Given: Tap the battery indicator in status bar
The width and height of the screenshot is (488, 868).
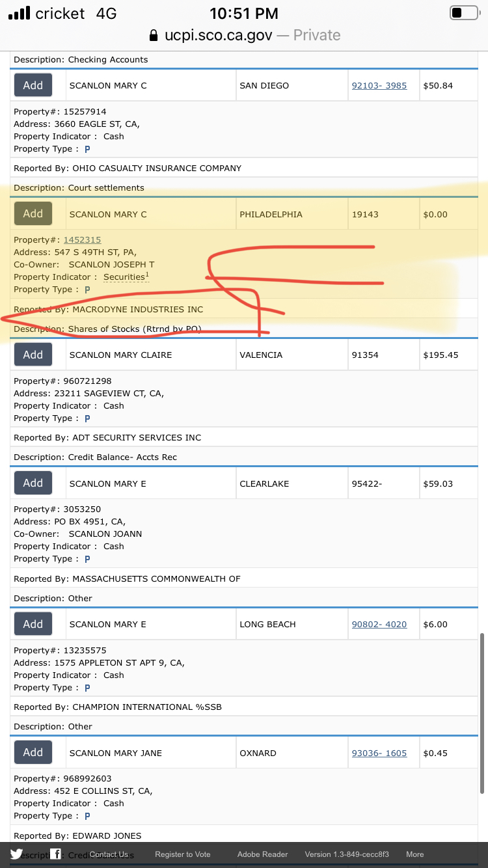Looking at the screenshot, I should point(464,13).
